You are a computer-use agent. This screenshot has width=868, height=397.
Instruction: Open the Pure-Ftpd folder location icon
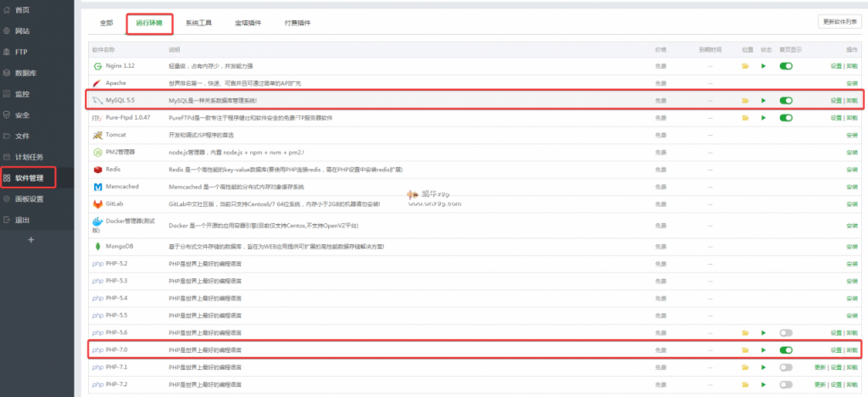(x=745, y=118)
